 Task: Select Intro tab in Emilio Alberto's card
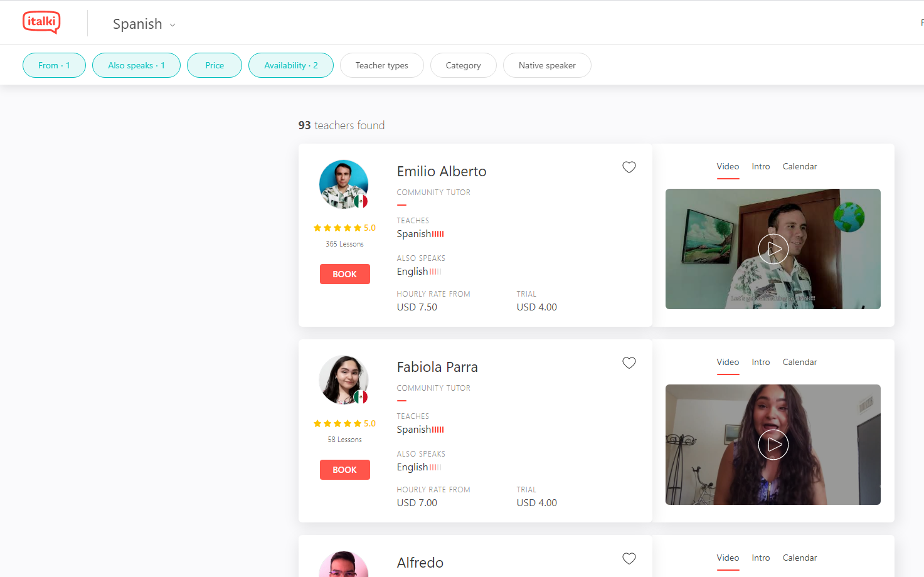pos(761,166)
